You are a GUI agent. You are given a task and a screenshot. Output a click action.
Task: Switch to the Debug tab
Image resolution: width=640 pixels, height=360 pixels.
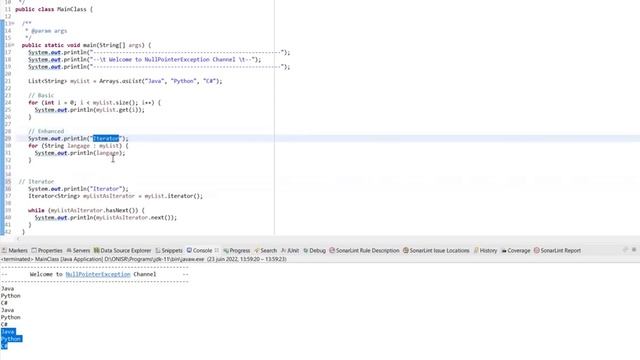tap(314, 250)
